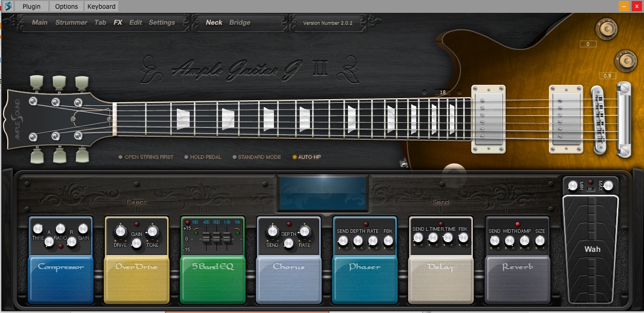Stomp the OverDrive pedal footswitch
This screenshot has width=644, height=313.
(x=137, y=280)
